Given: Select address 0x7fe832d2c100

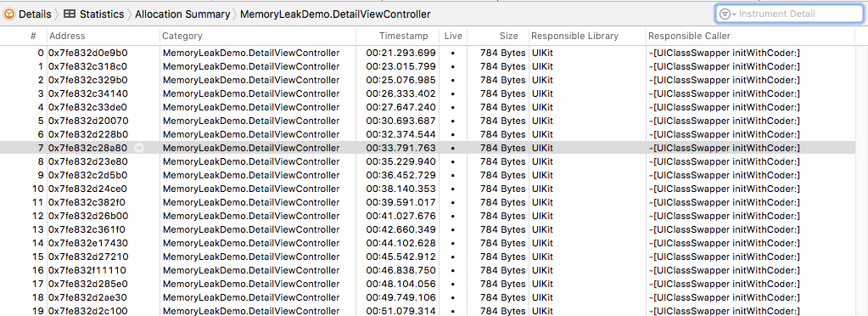Looking at the screenshot, I should tap(88, 311).
